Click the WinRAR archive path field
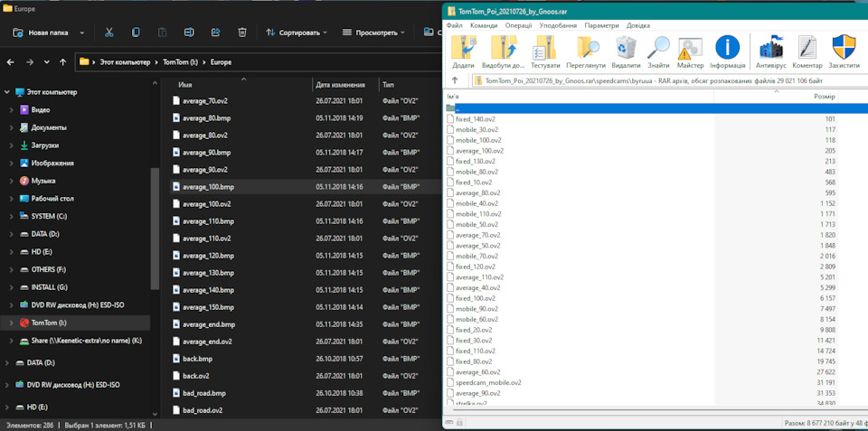The width and height of the screenshot is (868, 431). click(669, 80)
